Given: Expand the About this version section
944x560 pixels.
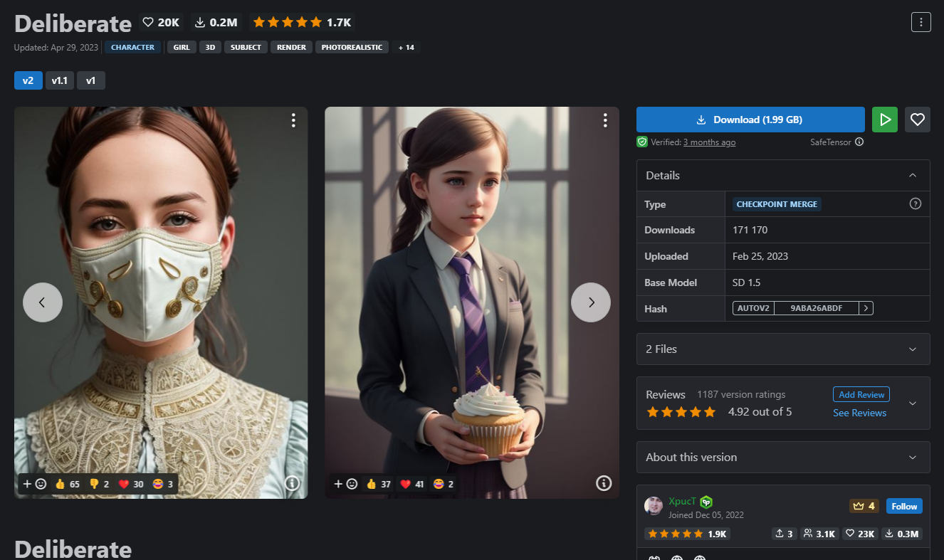Looking at the screenshot, I should pyautogui.click(x=783, y=457).
